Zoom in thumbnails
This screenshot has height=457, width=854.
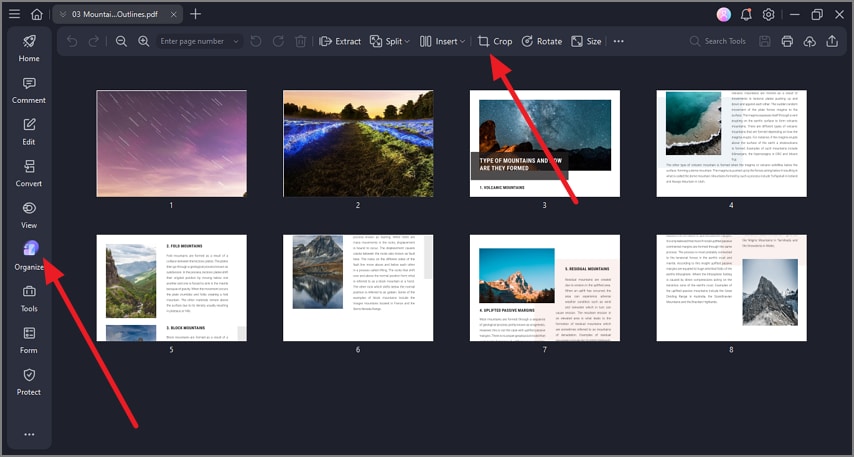[x=144, y=41]
